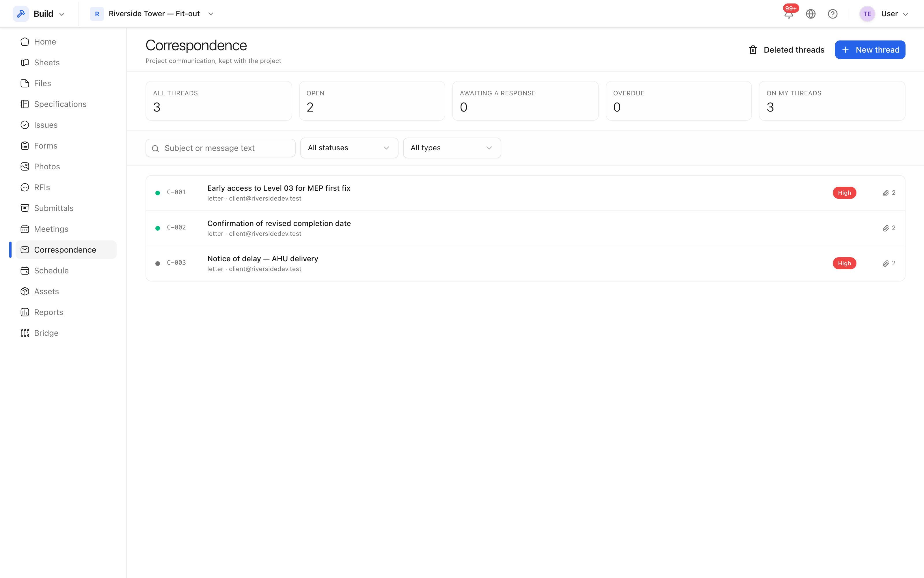This screenshot has height=578, width=924.
Task: Click the On My Threads card
Action: [832, 101]
